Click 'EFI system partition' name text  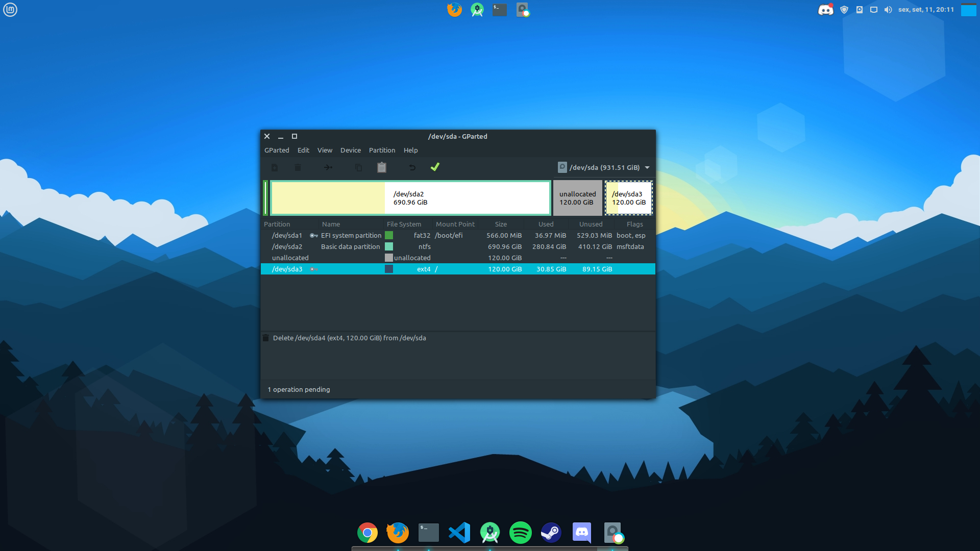click(351, 235)
